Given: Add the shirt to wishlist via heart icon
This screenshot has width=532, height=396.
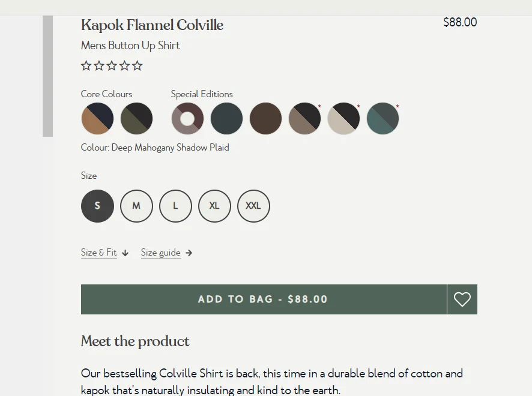Looking at the screenshot, I should tap(462, 299).
